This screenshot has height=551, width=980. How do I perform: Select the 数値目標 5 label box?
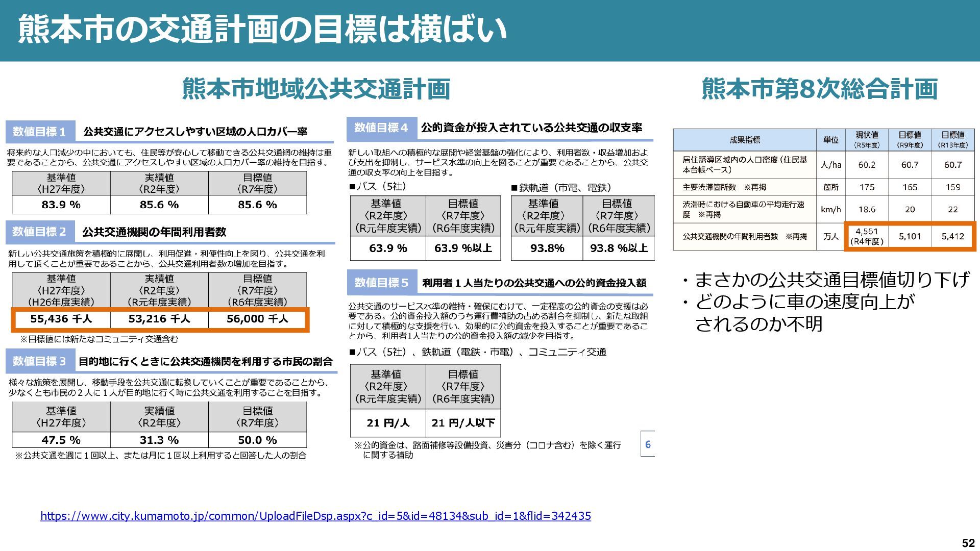coord(382,283)
